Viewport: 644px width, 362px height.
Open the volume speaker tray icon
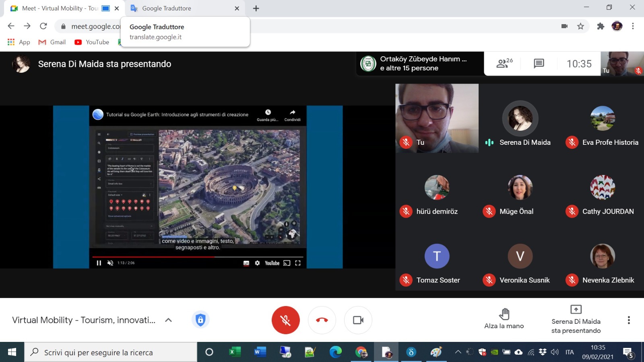[555, 352]
